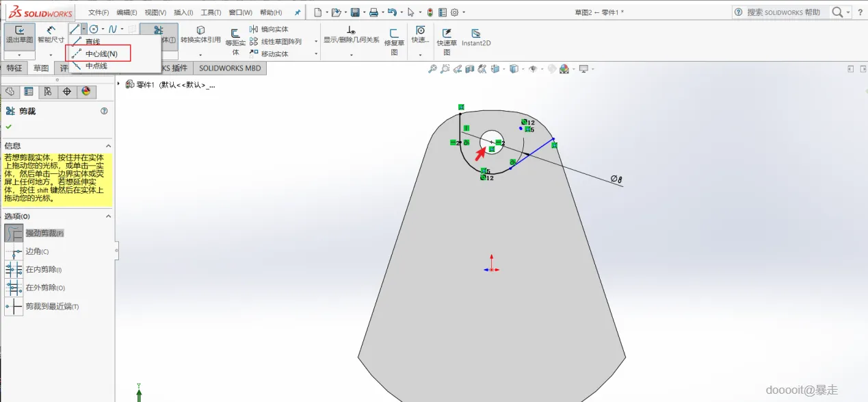Open dropdown arrow beside the circle tool
Image resolution: width=868 pixels, height=402 pixels.
[x=103, y=29]
